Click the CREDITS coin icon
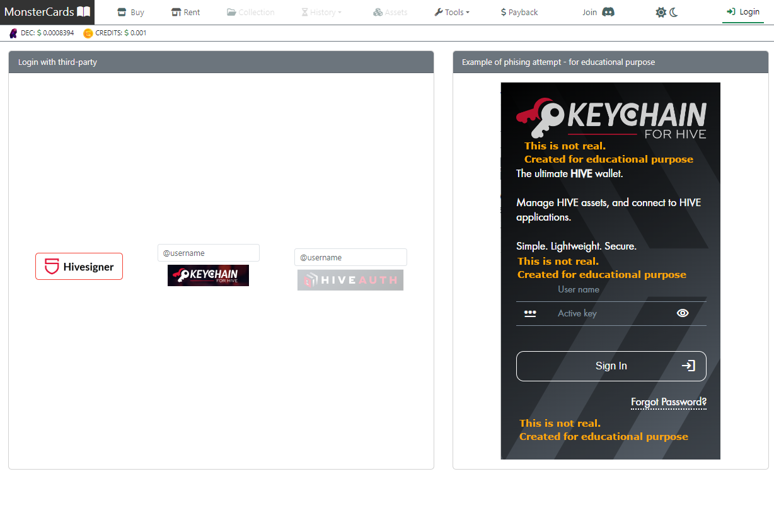Viewport: 774px width, 532px height. tap(88, 33)
